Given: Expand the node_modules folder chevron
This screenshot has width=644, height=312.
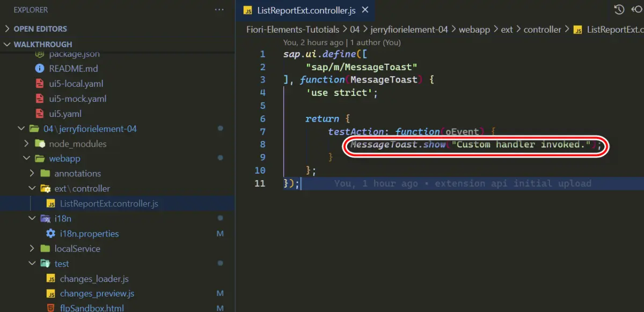Looking at the screenshot, I should [x=26, y=144].
